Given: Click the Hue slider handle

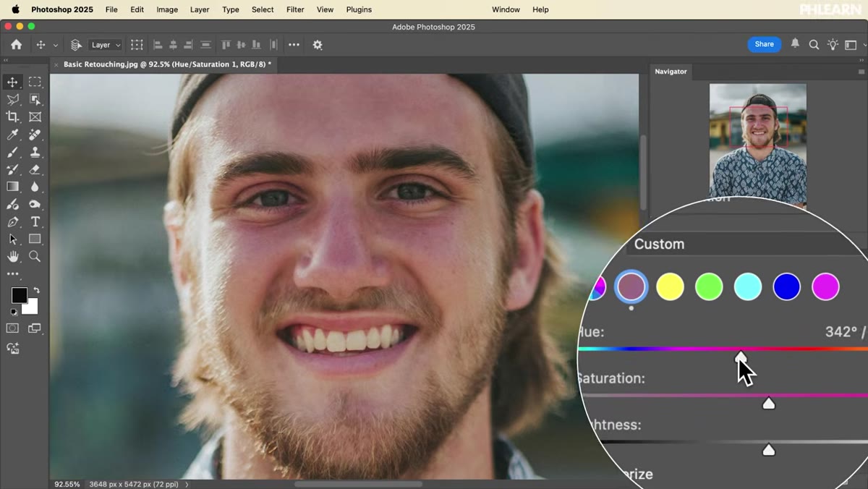Looking at the screenshot, I should pos(741,357).
